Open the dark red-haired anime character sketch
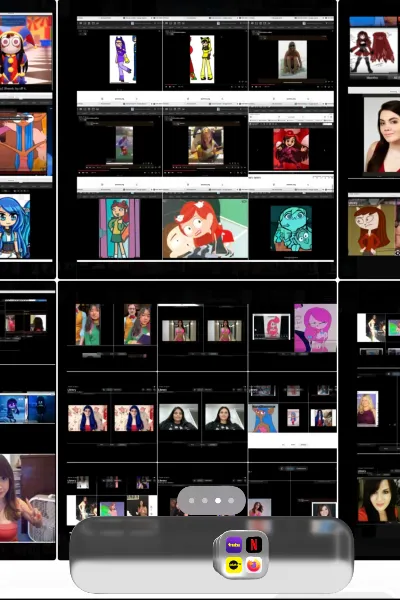The height and width of the screenshot is (600, 400). tap(373, 51)
